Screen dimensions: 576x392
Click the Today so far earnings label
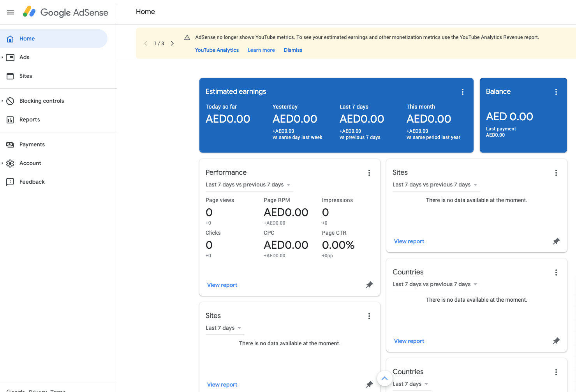(221, 107)
